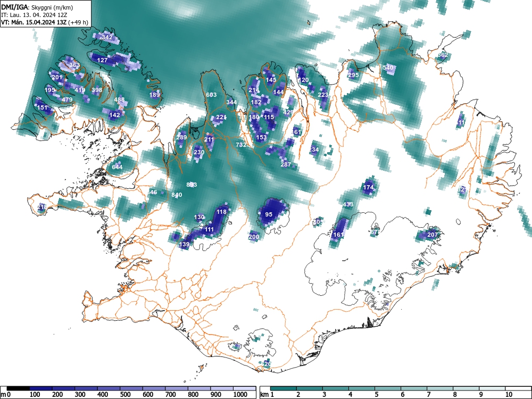Click visibility value 144 on the map
Screen dimensions: 532x399
pyautogui.click(x=278, y=92)
